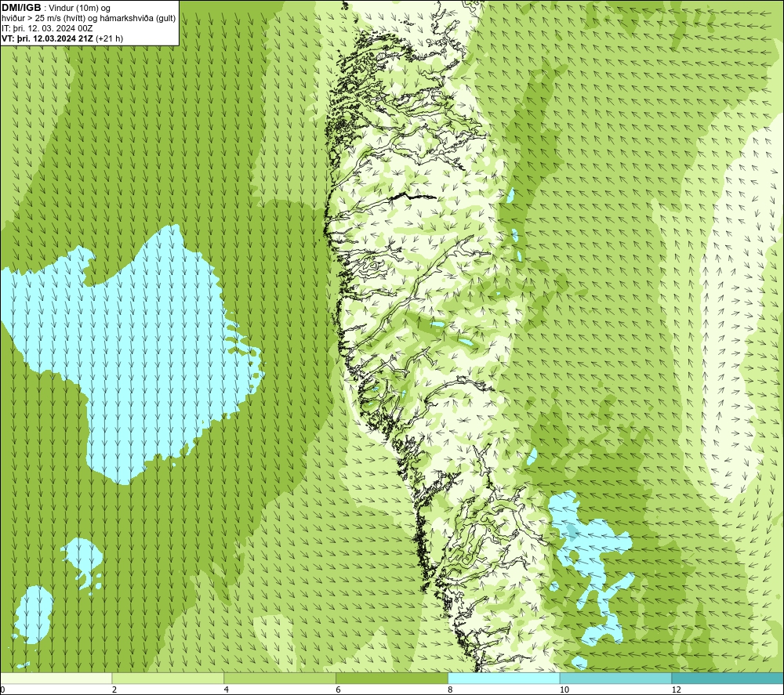Click the 10–12 teal legend swatch
The image size is (784, 695).
pos(616,678)
